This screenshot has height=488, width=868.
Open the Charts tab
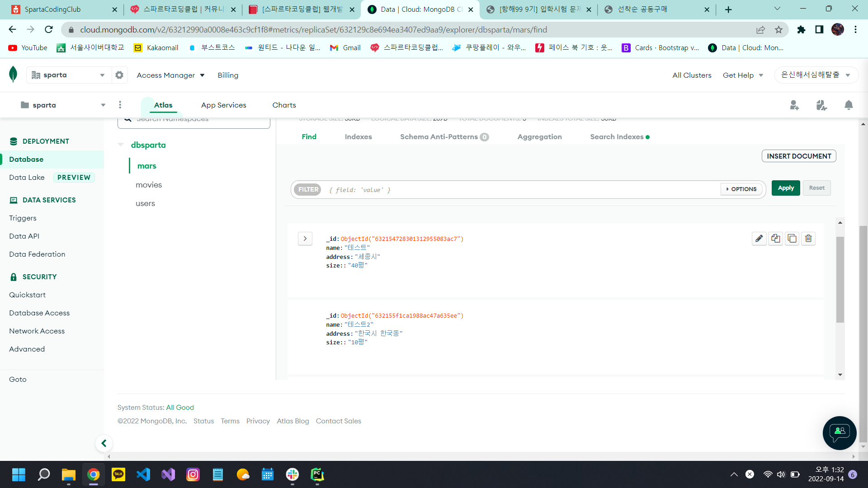tap(284, 105)
